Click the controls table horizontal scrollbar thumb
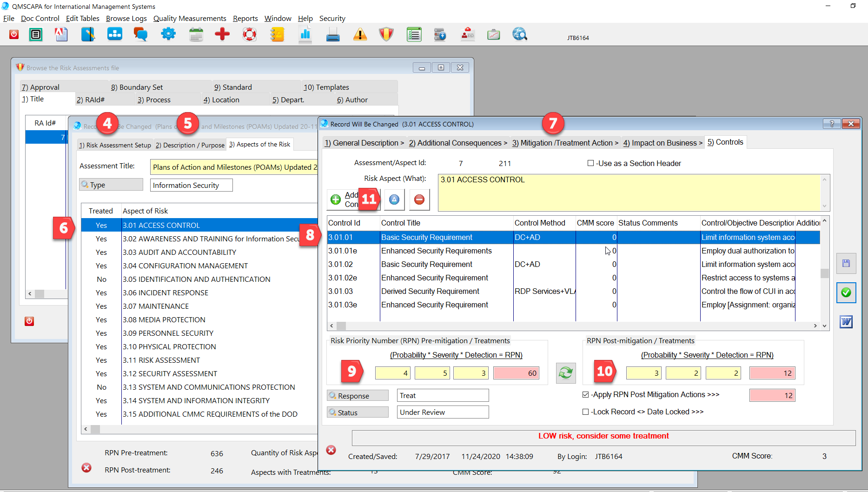 click(x=341, y=326)
